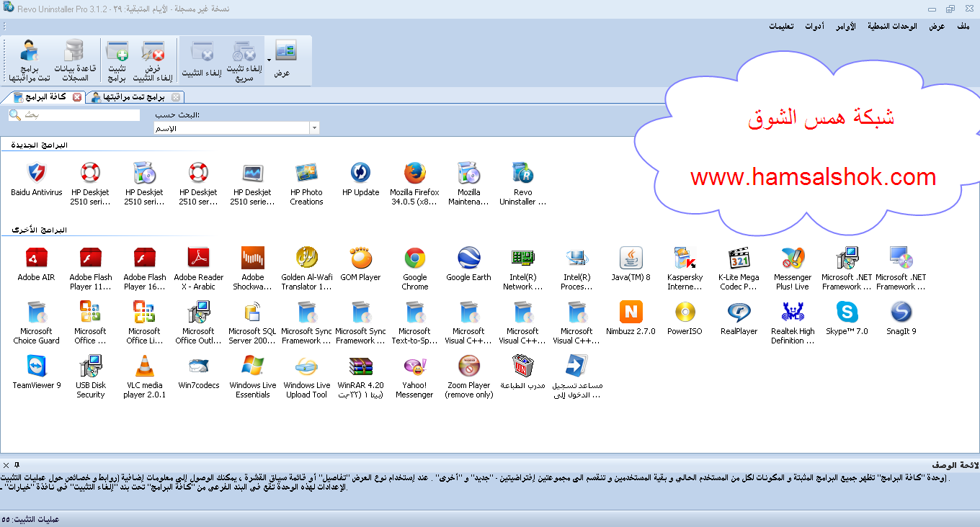This screenshot has height=527, width=980.
Task: Click the إلغاء التثبيت toolbar button
Action: (201, 61)
